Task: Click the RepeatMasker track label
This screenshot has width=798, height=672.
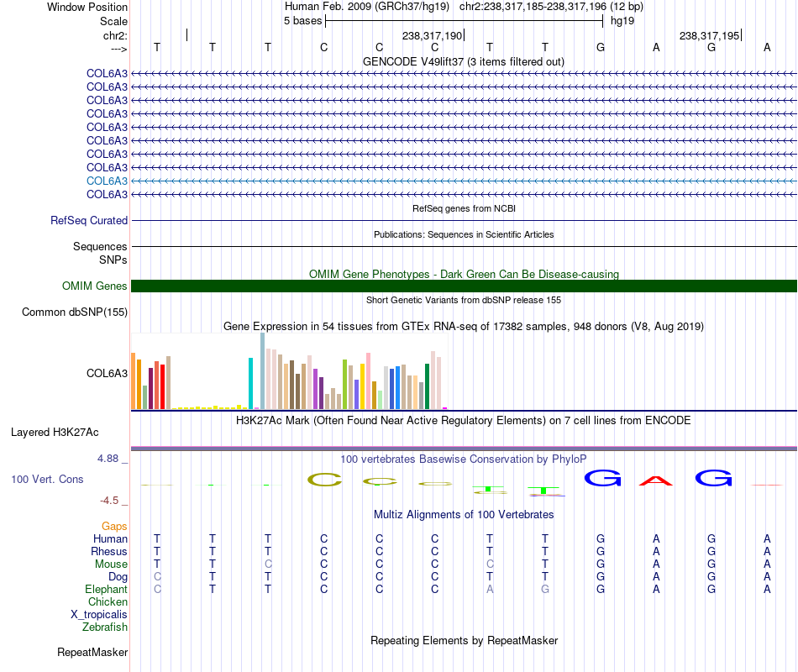Action: click(x=92, y=652)
